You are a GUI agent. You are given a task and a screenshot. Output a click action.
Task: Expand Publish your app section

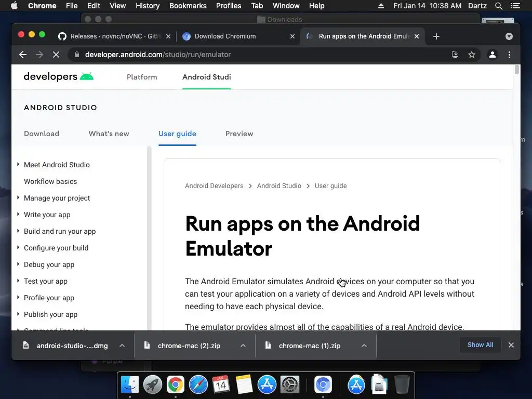(18, 314)
